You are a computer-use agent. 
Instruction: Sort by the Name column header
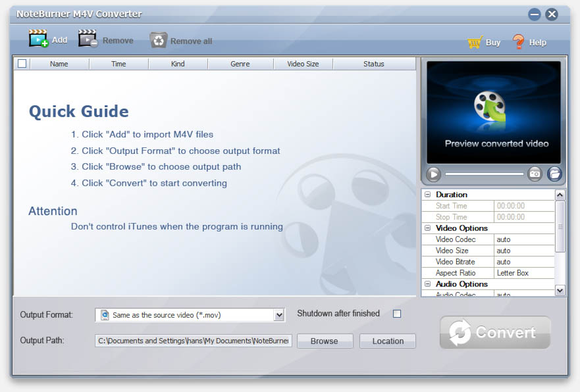[59, 64]
